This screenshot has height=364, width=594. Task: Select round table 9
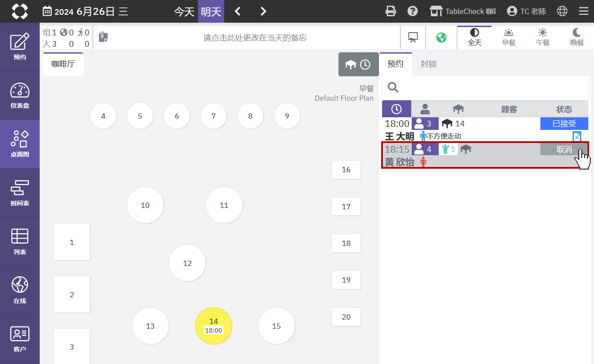[287, 116]
